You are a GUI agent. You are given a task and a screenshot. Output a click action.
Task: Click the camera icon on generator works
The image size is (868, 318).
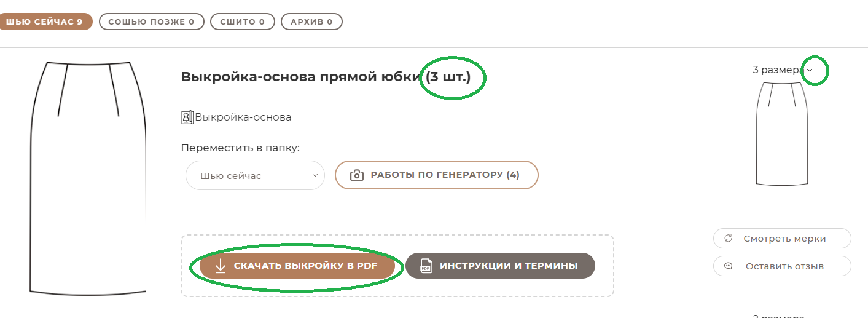pyautogui.click(x=356, y=175)
